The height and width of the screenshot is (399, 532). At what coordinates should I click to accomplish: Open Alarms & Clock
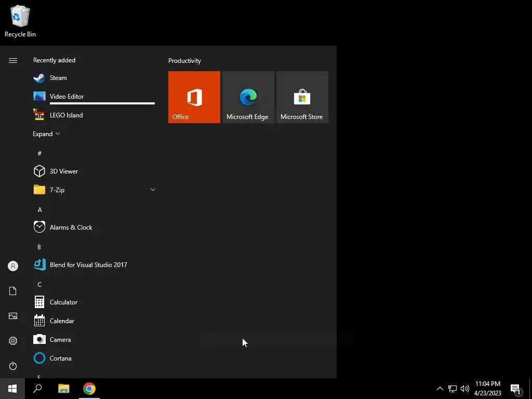point(94,228)
